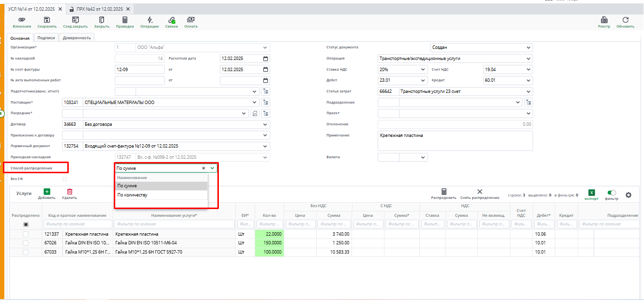Open the Статус документа dropdown
This screenshot has width=644, height=300.
click(x=528, y=48)
